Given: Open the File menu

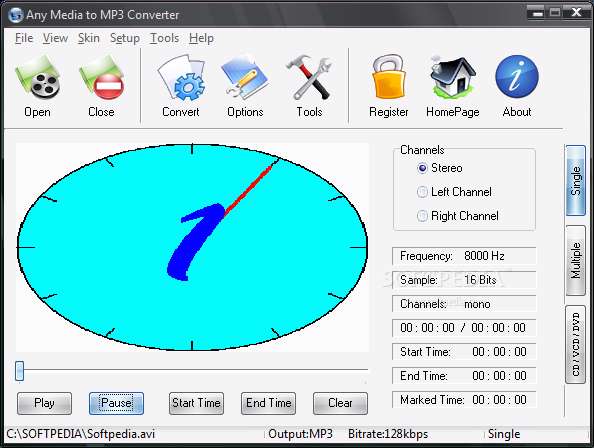Looking at the screenshot, I should pos(24,38).
